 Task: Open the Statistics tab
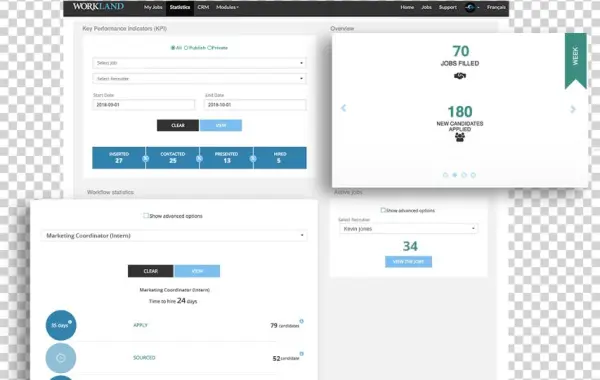(x=180, y=7)
